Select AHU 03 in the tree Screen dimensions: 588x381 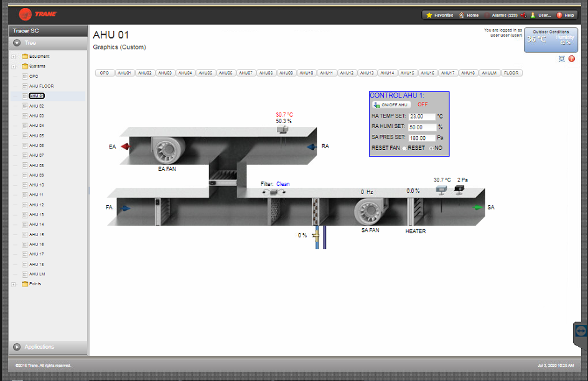tap(36, 116)
